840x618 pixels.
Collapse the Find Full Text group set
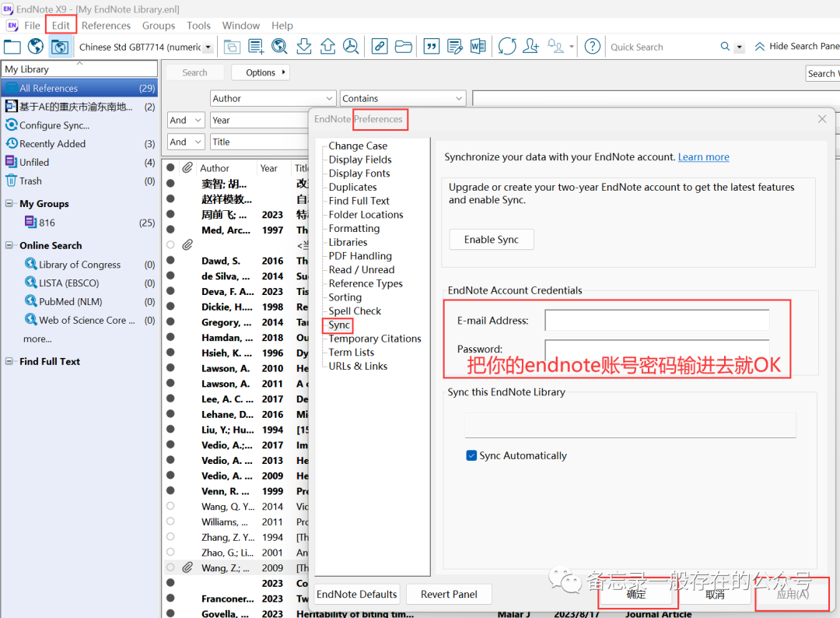[9, 362]
